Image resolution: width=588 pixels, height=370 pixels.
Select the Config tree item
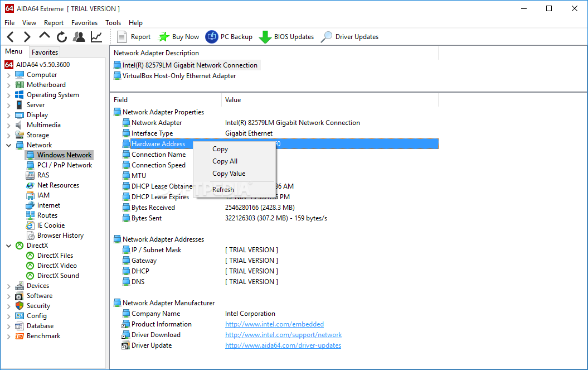pyautogui.click(x=31, y=316)
